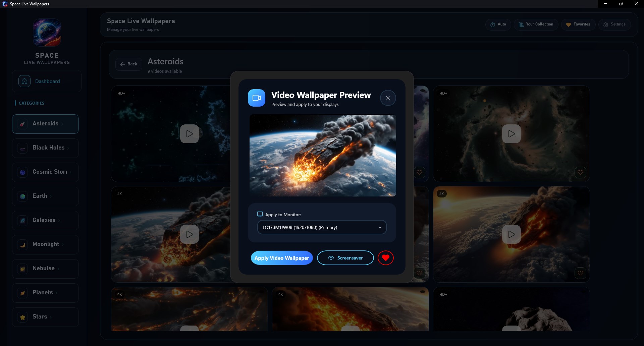Click the monitor icon beside Apply to Monitor
644x346 pixels.
click(x=260, y=214)
